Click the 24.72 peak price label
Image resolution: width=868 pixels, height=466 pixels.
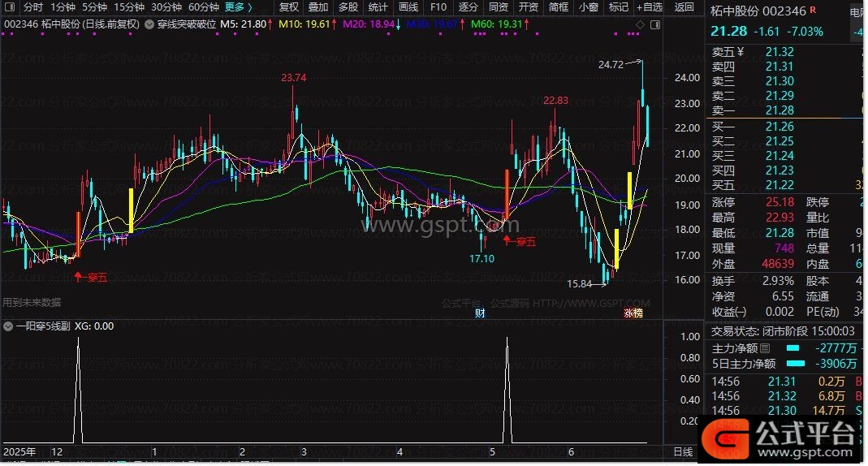[x=611, y=65]
